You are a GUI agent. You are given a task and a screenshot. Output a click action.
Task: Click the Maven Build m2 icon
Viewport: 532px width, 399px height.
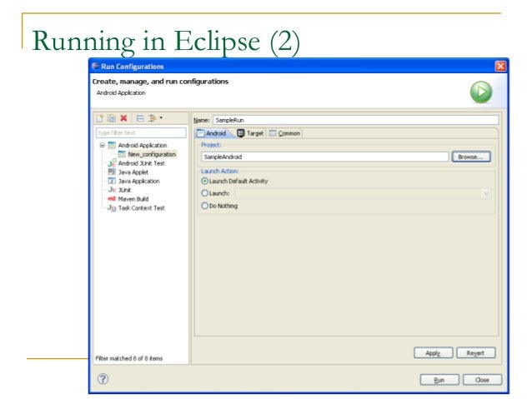click(112, 198)
